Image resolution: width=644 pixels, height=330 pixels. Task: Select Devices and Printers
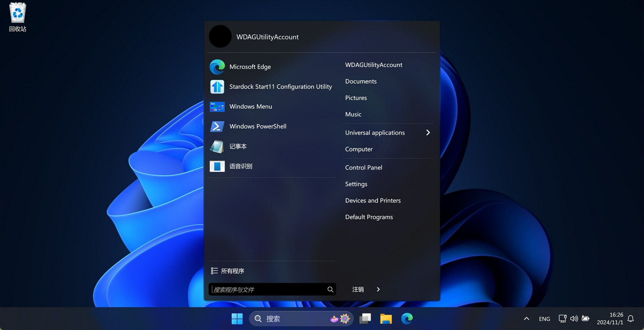click(373, 201)
